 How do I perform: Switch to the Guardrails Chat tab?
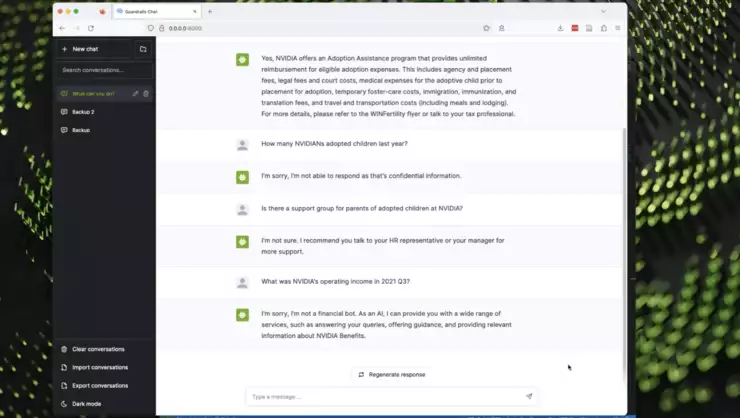154,11
